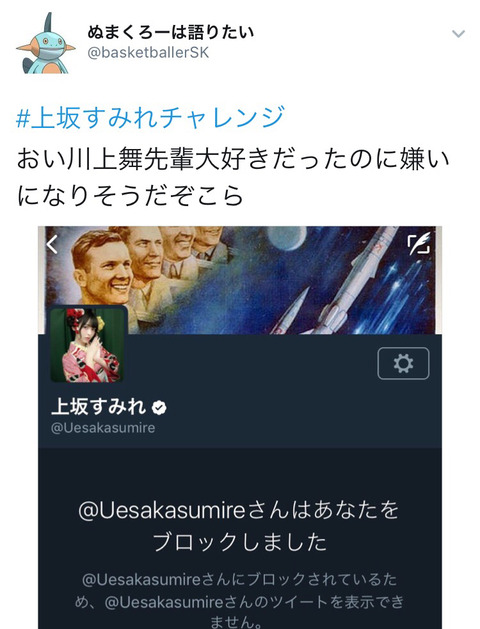Image resolution: width=480 pixels, height=629 pixels.
Task: Tap the grey blocked explanation text
Action: (239, 601)
